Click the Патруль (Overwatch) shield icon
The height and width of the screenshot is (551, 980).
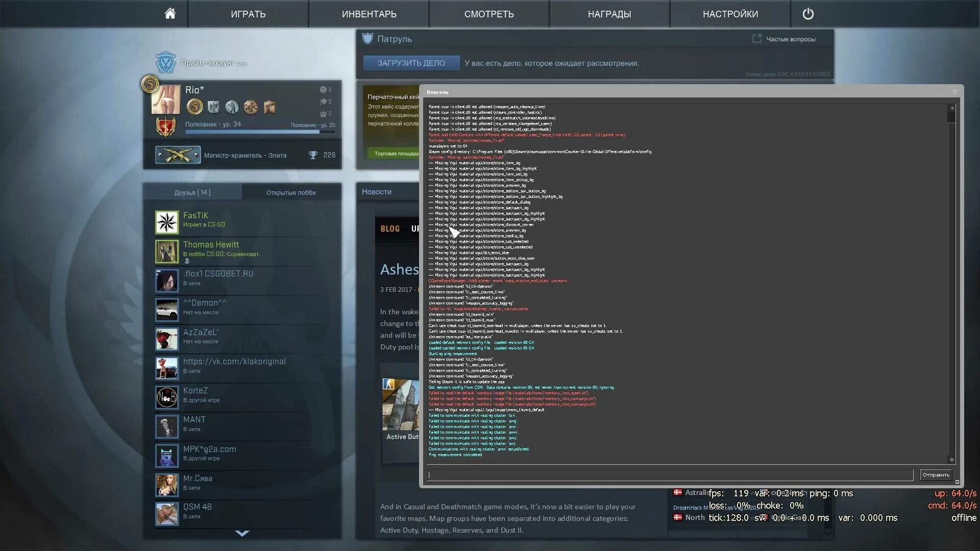point(367,38)
